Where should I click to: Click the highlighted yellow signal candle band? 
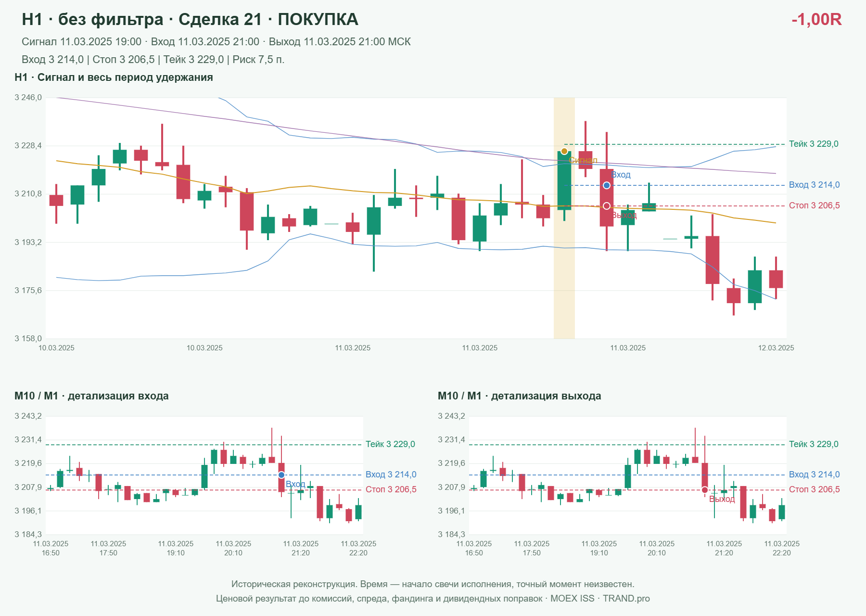[564, 218]
